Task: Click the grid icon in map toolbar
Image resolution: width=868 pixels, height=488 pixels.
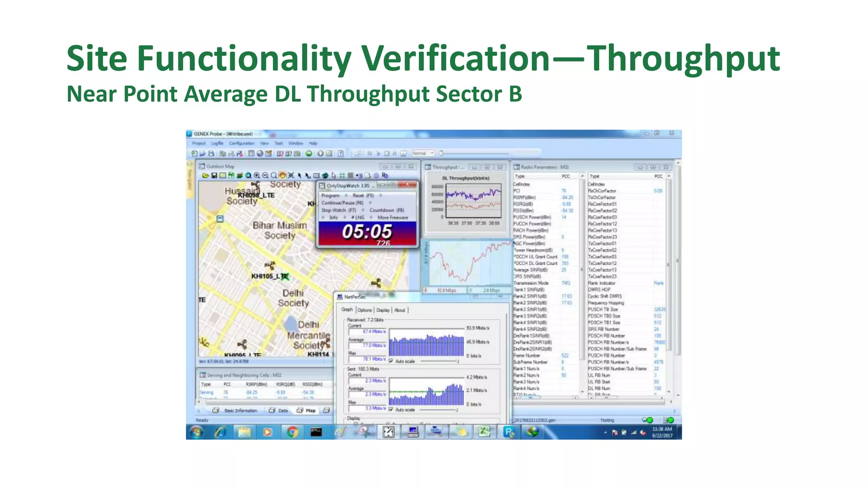Action: (x=342, y=175)
